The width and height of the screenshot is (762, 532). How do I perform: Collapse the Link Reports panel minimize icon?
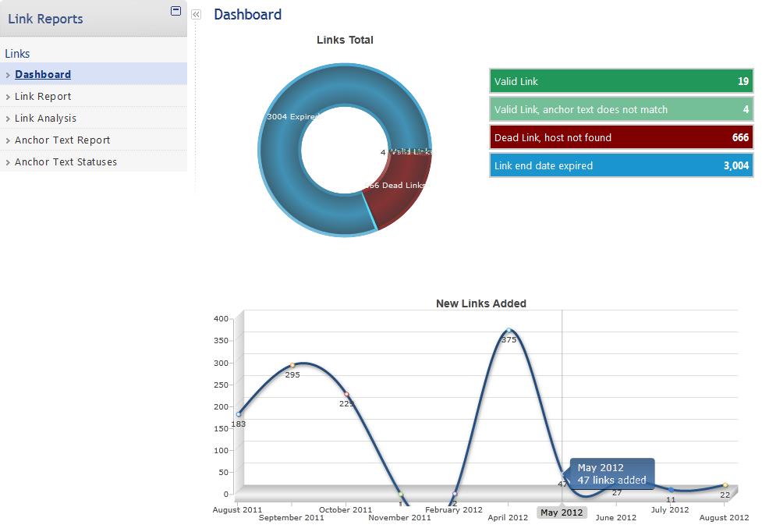[175, 11]
